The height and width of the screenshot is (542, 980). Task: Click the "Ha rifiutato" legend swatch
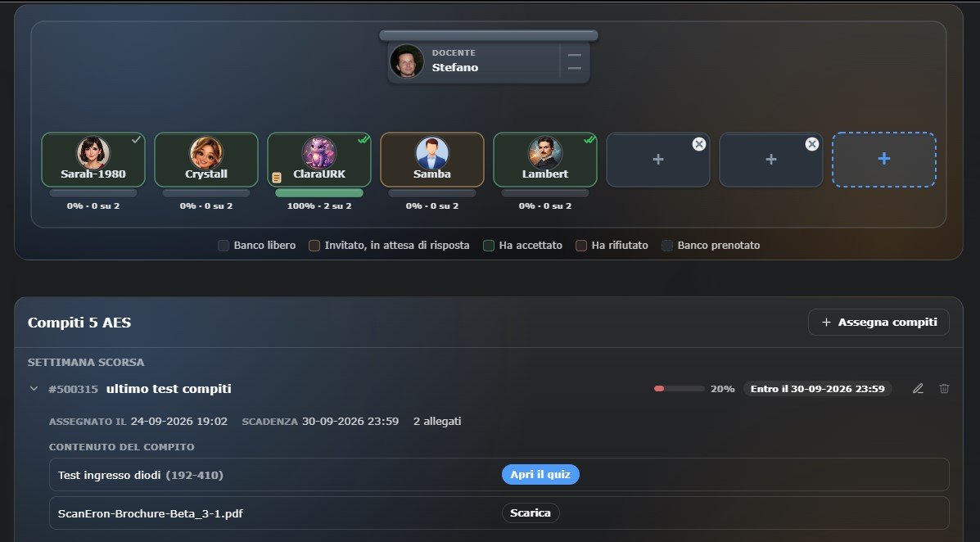(581, 246)
